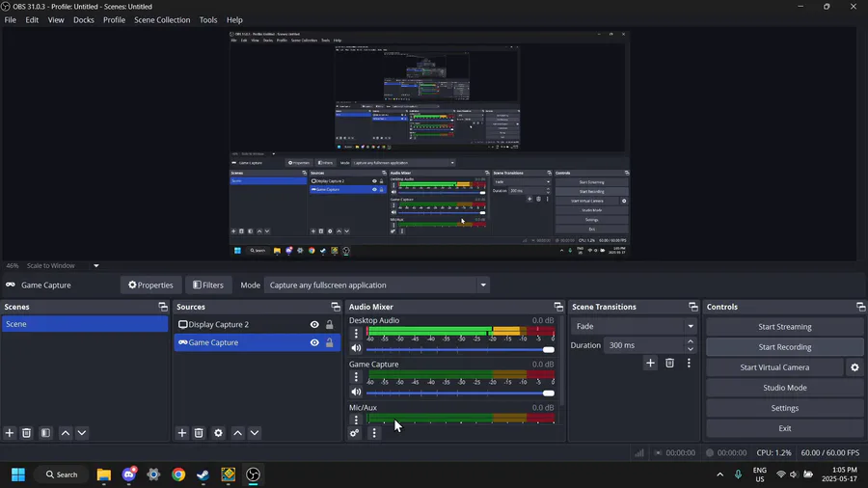Open Windows Start button
Viewport: 868px width, 488px height.
18,474
